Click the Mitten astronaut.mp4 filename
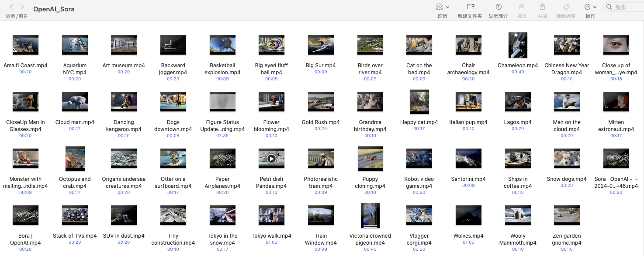The height and width of the screenshot is (256, 644). pos(616,126)
